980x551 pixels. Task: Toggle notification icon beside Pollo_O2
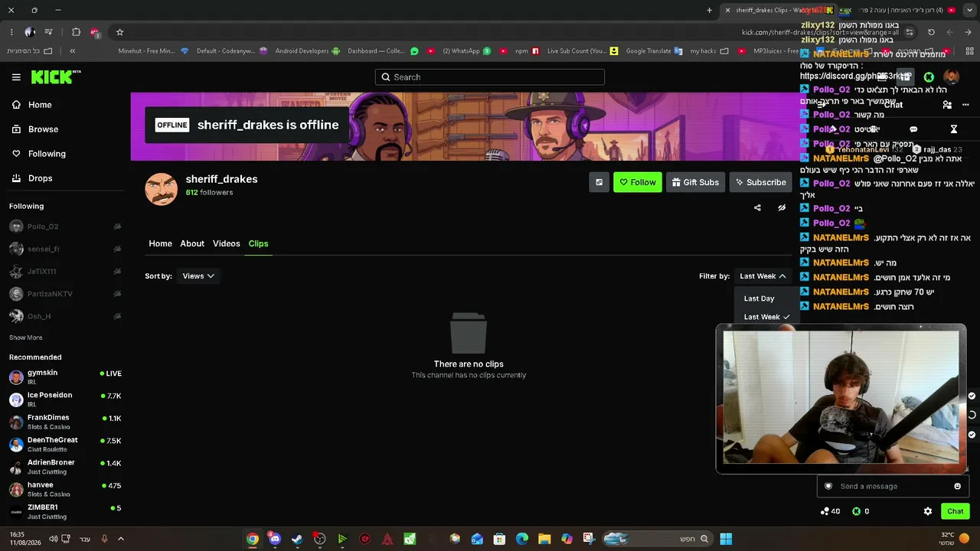117,227
